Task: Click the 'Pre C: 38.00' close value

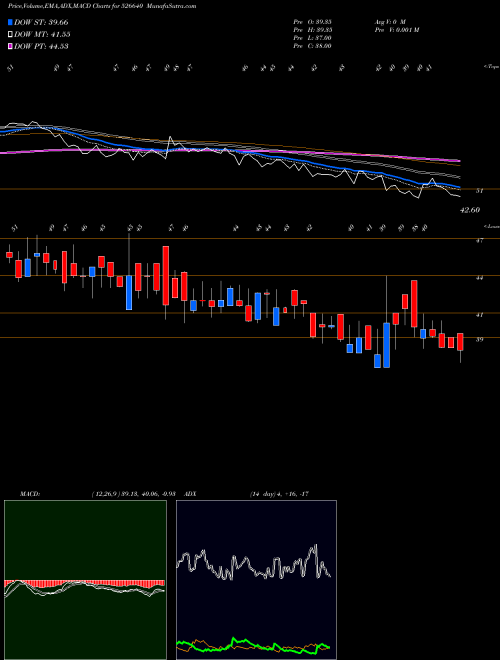Action: 312,45
